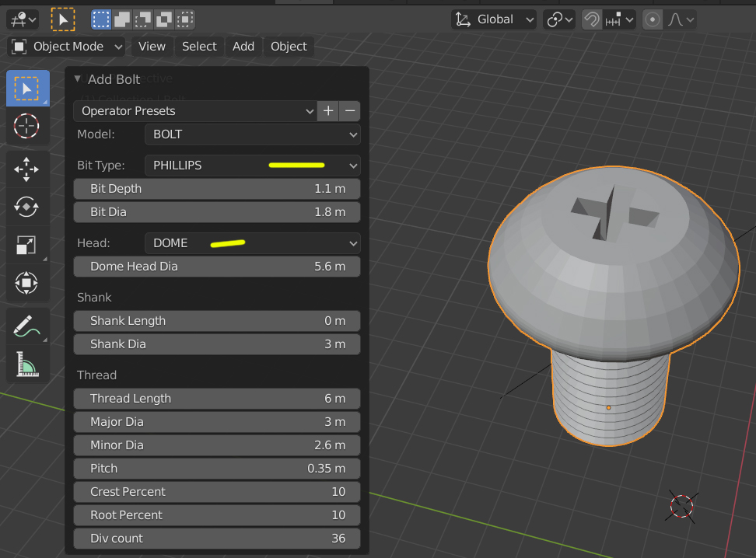The height and width of the screenshot is (558, 756).
Task: Click the Major Dia field
Action: [217, 422]
